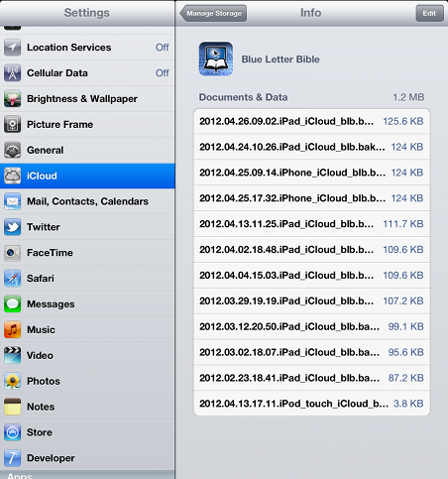The height and width of the screenshot is (479, 448).
Task: Tap the 111.7 KB file size
Action: click(x=403, y=224)
